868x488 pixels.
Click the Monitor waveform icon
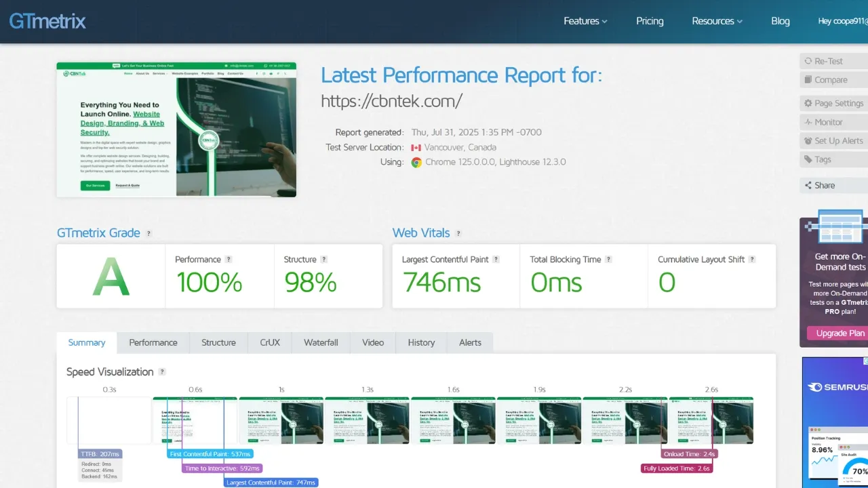pyautogui.click(x=807, y=122)
